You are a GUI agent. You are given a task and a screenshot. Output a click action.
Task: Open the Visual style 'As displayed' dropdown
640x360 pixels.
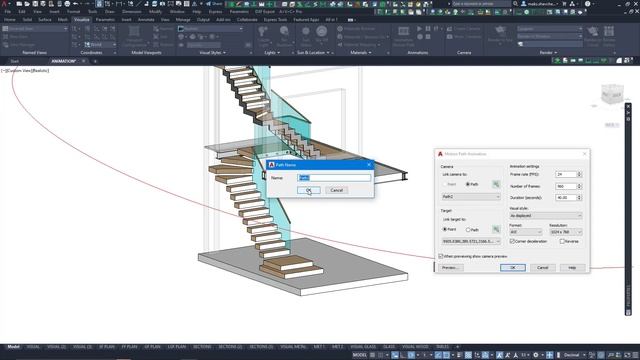pos(546,216)
